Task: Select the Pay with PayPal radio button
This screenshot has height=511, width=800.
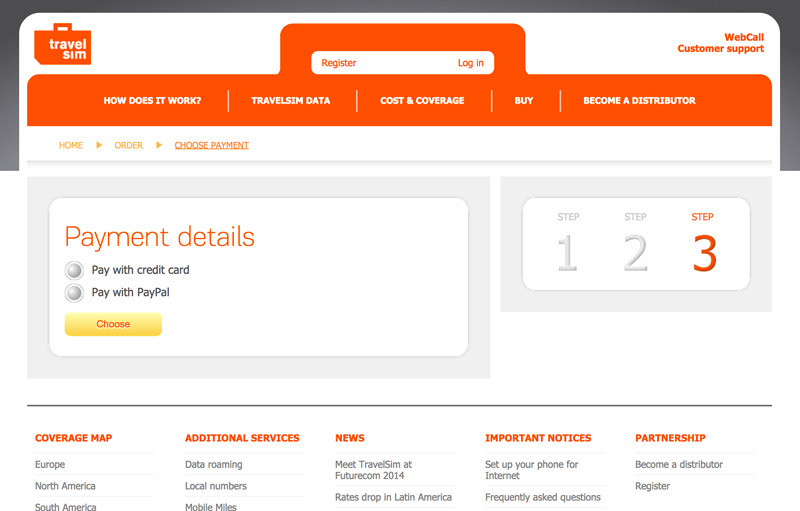Action: pyautogui.click(x=74, y=293)
